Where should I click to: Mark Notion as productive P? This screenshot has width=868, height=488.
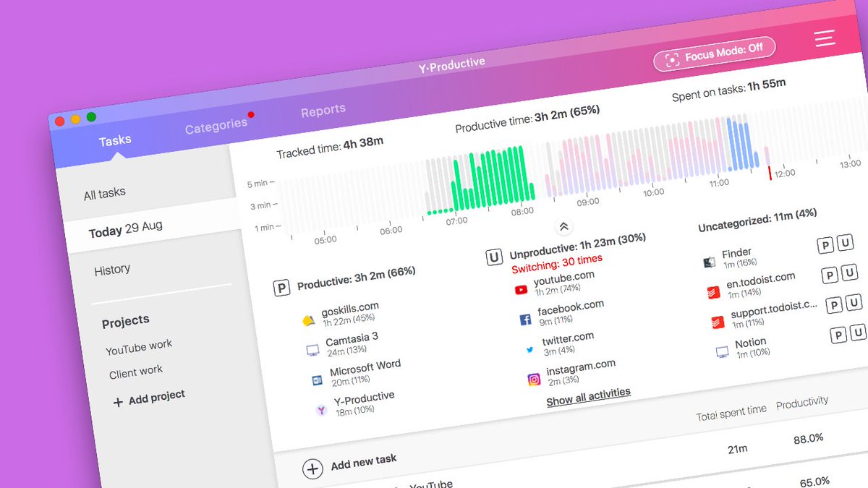(x=838, y=335)
